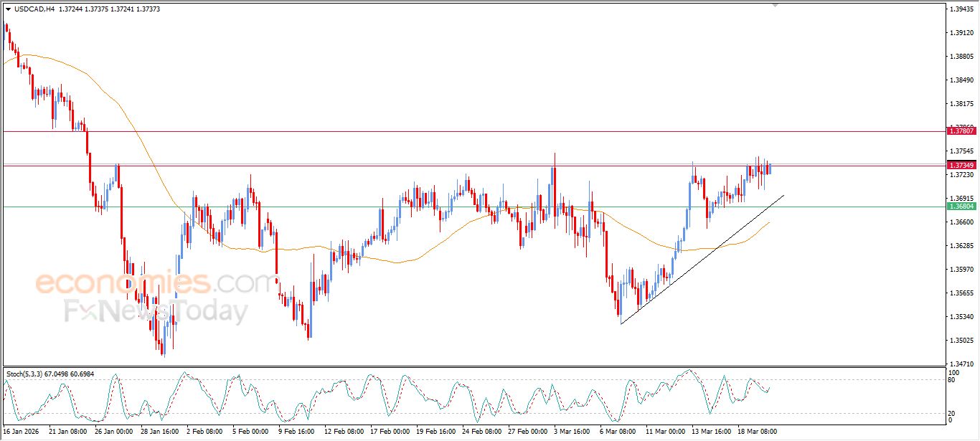This screenshot has width=980, height=441.
Task: Click the dropdown arrow beside USDCAD,H4
Action: (x=8, y=9)
